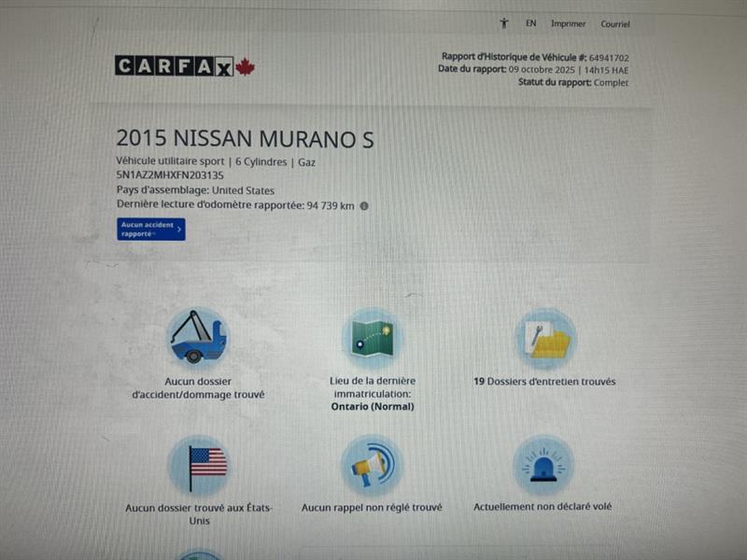Expand the Aucun accident rapporté chevron
747x560 pixels.
179,229
